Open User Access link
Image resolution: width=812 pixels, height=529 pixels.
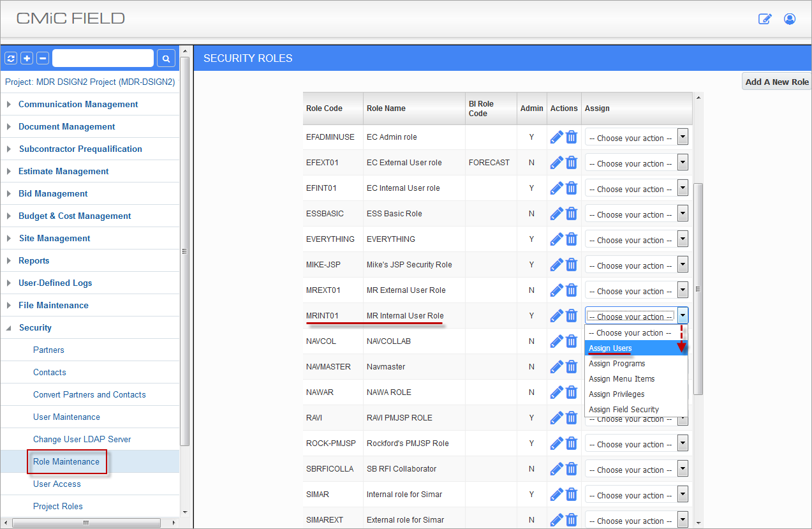tap(57, 484)
